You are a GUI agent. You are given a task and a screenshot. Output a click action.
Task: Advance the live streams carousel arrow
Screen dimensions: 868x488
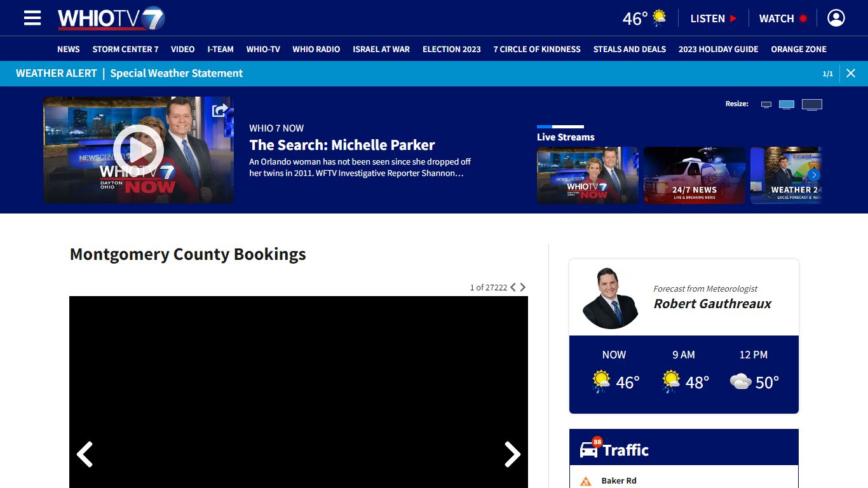click(814, 175)
